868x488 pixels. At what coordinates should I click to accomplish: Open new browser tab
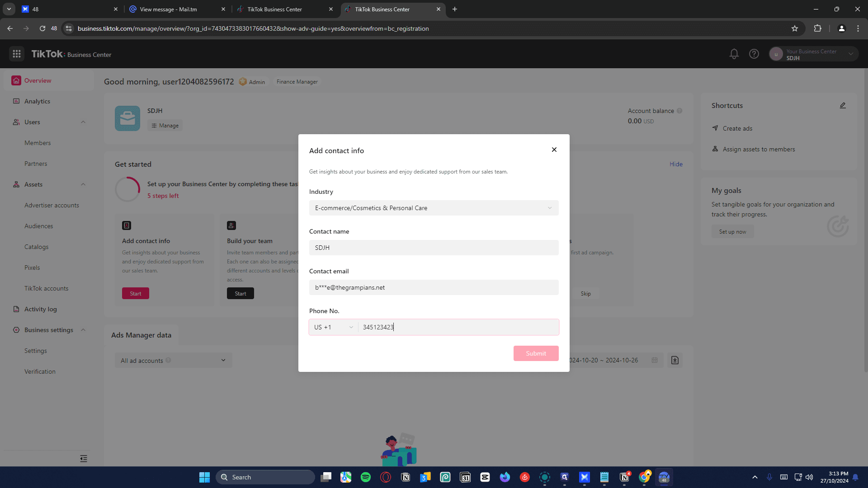point(455,9)
